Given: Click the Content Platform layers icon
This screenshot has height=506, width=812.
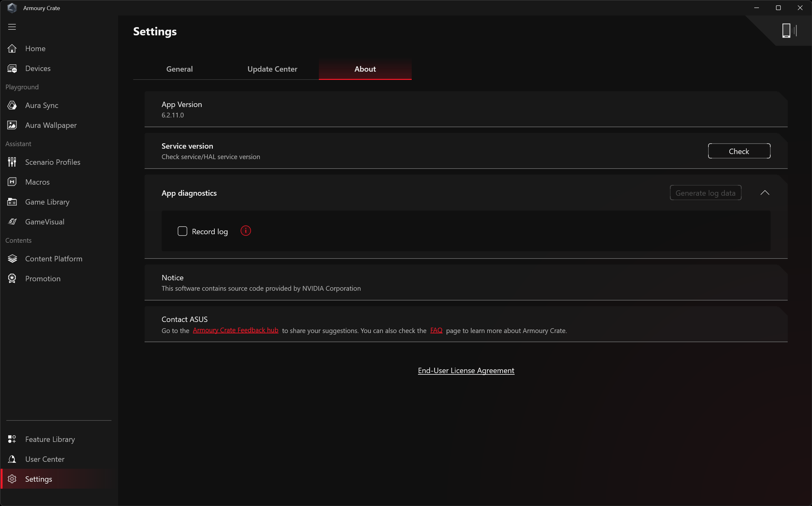Looking at the screenshot, I should (12, 259).
